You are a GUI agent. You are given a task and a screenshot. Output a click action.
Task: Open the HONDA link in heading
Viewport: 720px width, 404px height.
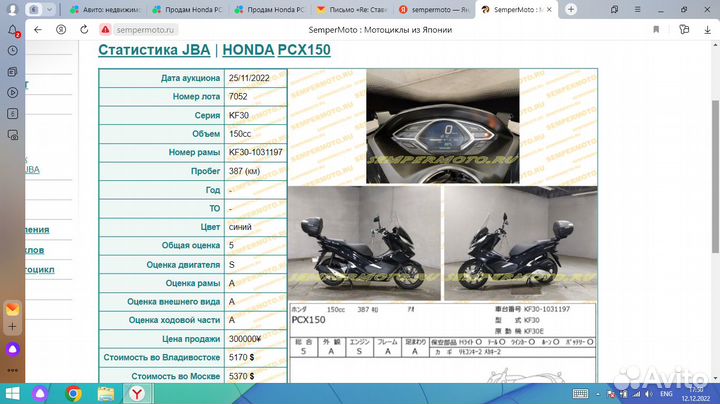click(x=248, y=50)
